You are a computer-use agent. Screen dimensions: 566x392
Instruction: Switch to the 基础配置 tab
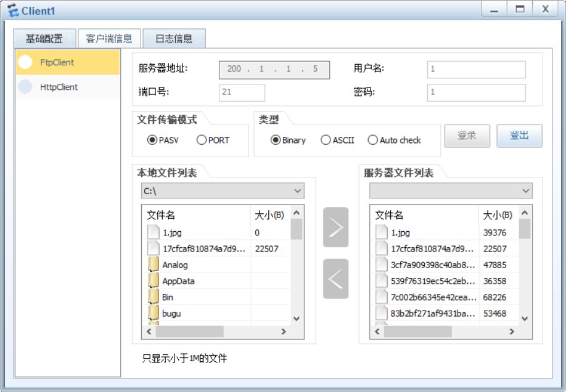(45, 39)
